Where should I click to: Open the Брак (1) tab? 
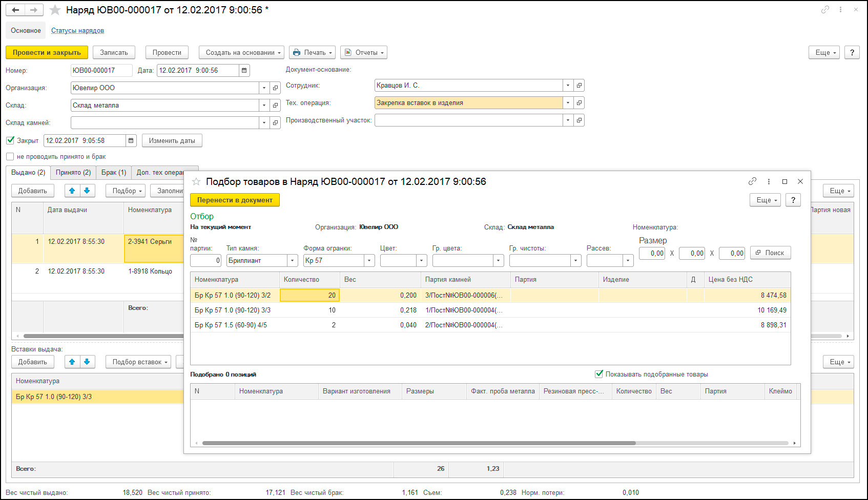[x=114, y=173]
